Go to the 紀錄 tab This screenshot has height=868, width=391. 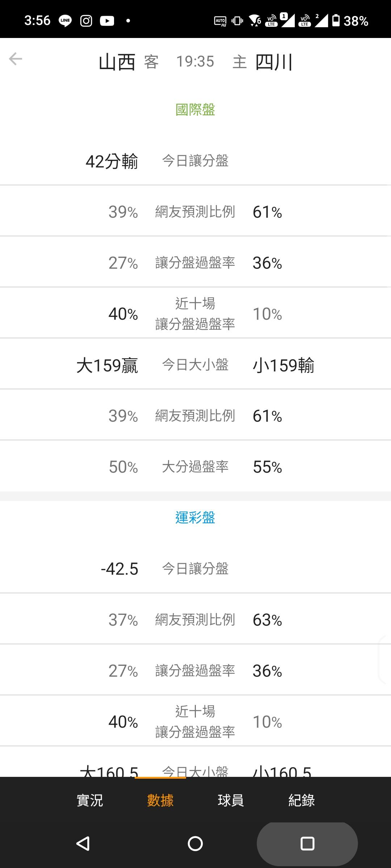[302, 800]
